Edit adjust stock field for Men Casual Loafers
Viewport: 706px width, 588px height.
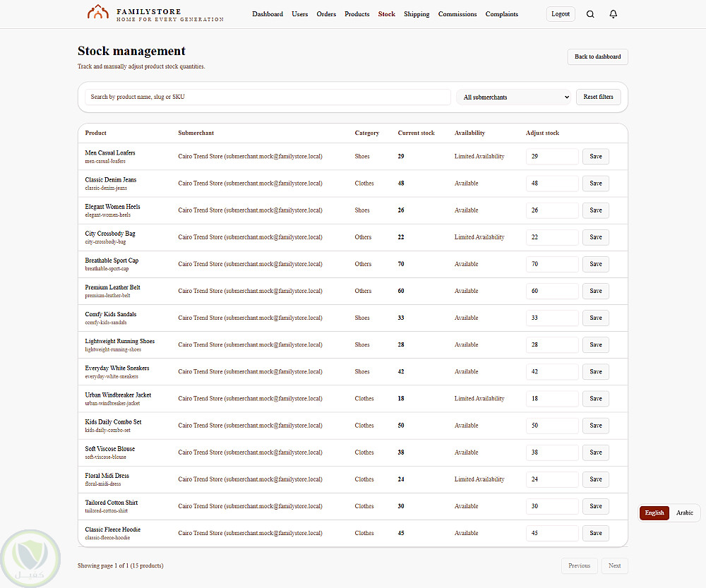click(x=552, y=156)
